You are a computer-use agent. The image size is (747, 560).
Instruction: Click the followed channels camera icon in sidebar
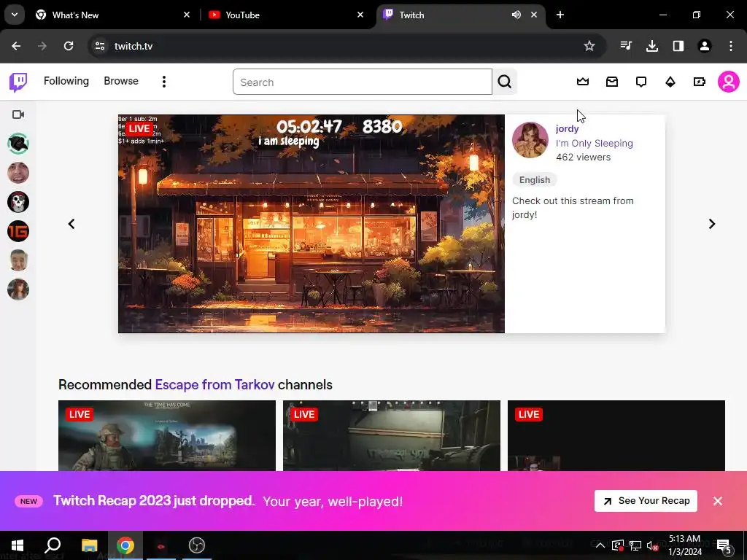(18, 114)
